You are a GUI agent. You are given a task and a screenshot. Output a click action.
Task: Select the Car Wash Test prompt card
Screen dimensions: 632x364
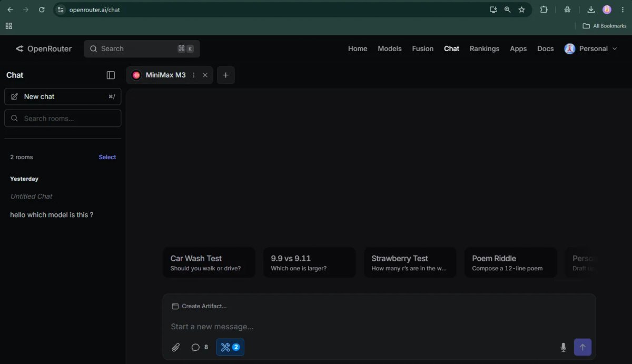click(x=209, y=263)
